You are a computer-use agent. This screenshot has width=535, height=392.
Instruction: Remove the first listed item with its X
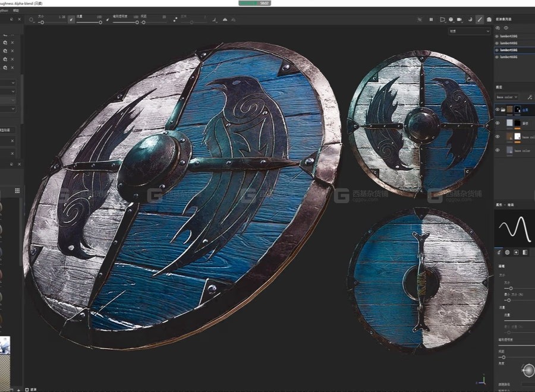pos(12,43)
